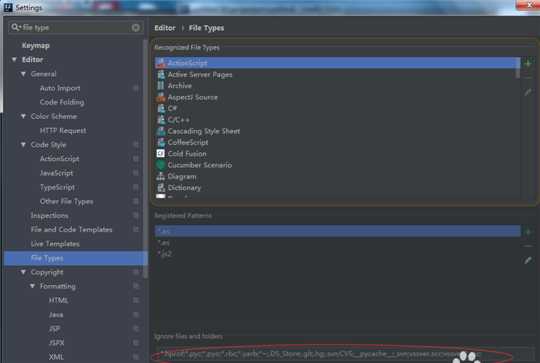
Task: Open JSP copyright formatting
Action: [55, 329]
